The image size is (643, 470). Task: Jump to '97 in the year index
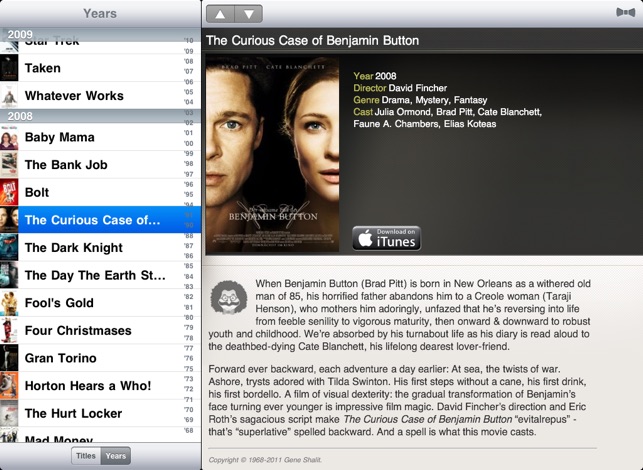coord(189,174)
